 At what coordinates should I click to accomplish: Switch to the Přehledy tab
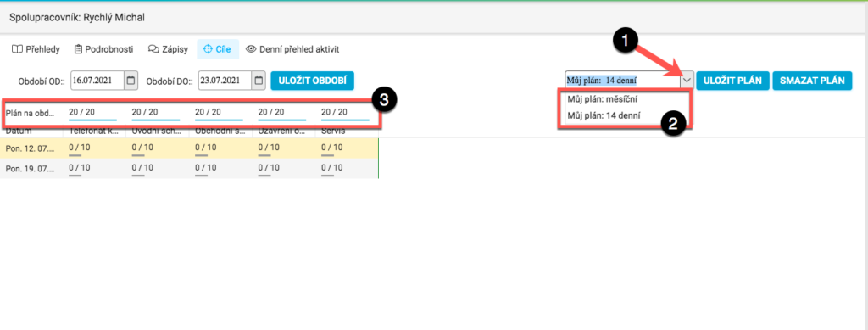click(x=36, y=49)
